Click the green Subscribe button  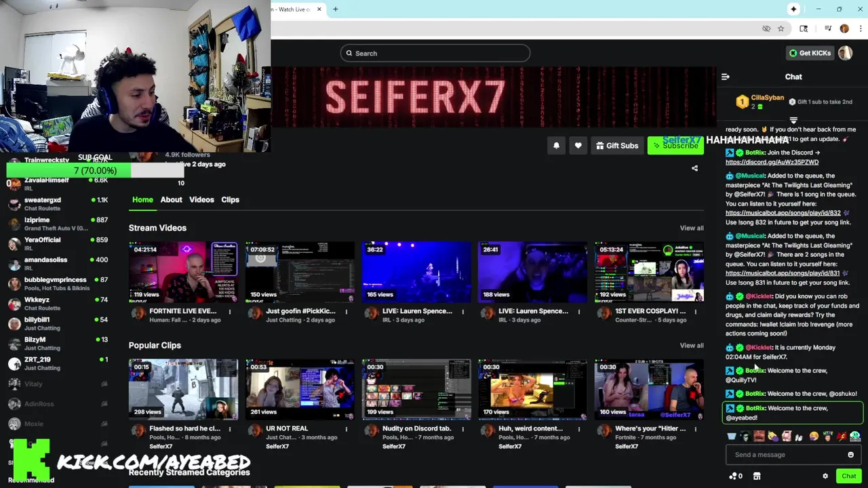coord(675,146)
